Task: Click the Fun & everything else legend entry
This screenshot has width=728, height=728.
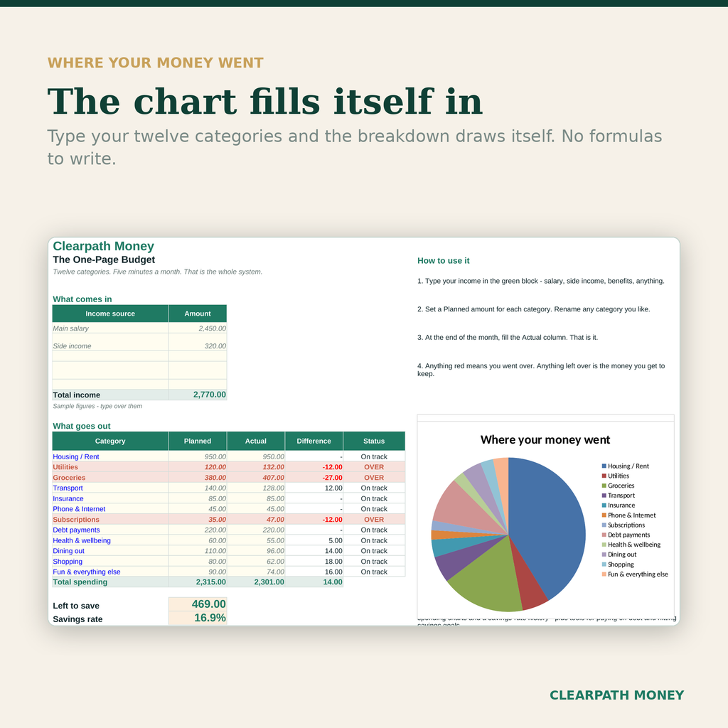Action: tap(635, 574)
